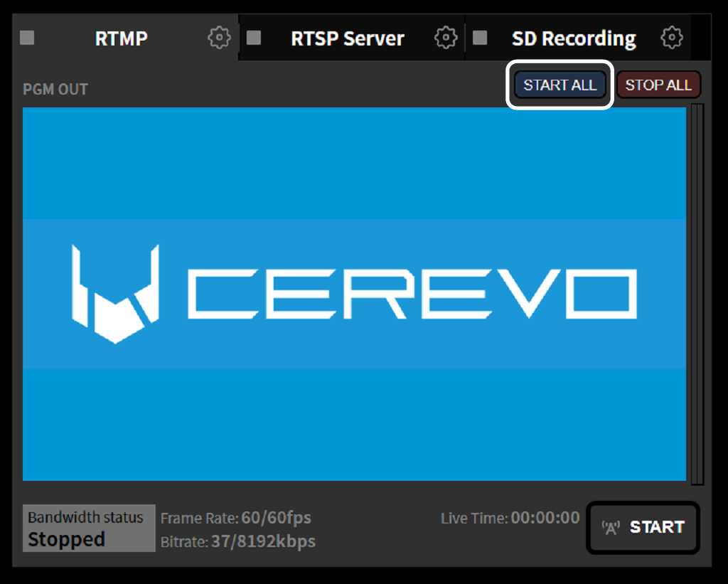The width and height of the screenshot is (728, 584).
Task: Click the STOP ALL button
Action: [x=658, y=85]
